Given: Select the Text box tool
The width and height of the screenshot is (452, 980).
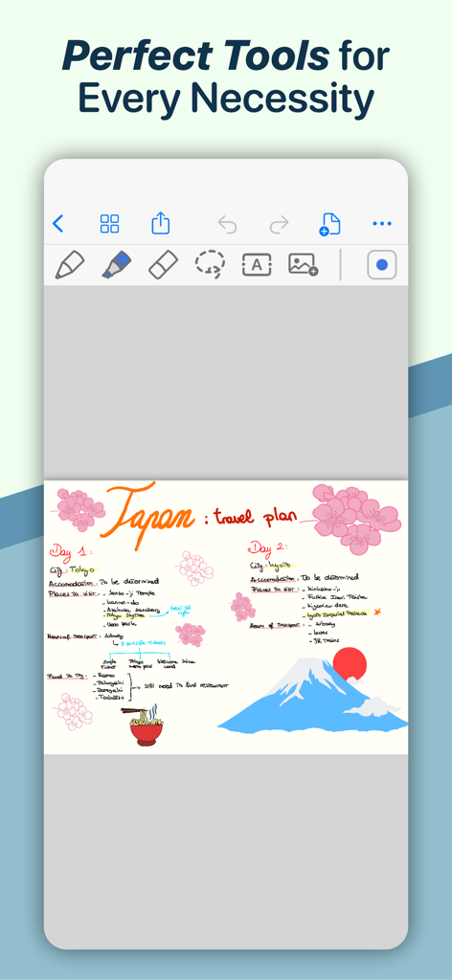Looking at the screenshot, I should [x=257, y=265].
